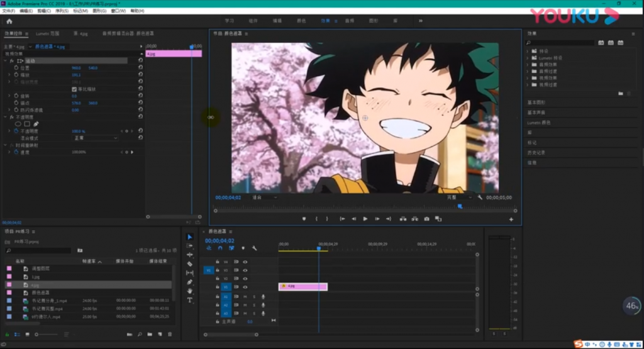The width and height of the screenshot is (644, 349).
Task: Click the Lift button in program monitor
Action: [x=403, y=219]
